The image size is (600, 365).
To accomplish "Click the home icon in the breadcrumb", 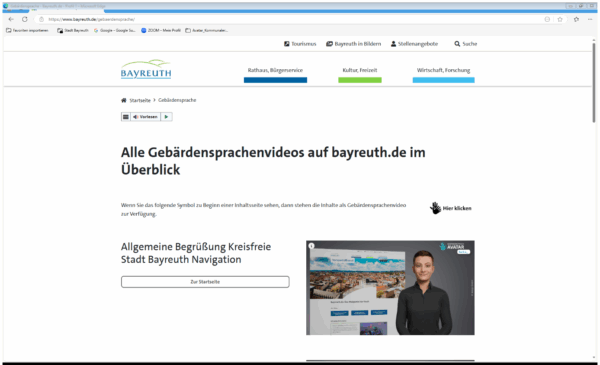I will coord(124,100).
